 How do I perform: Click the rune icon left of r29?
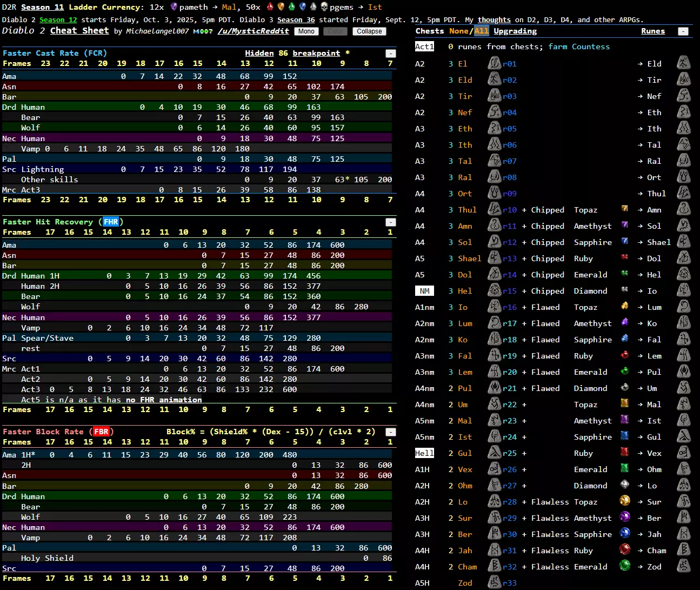point(495,518)
